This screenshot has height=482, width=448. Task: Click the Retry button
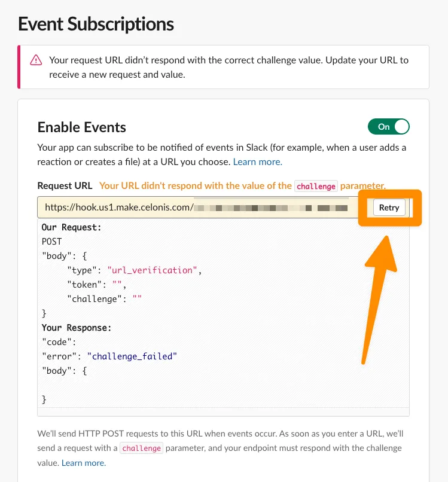pos(389,208)
